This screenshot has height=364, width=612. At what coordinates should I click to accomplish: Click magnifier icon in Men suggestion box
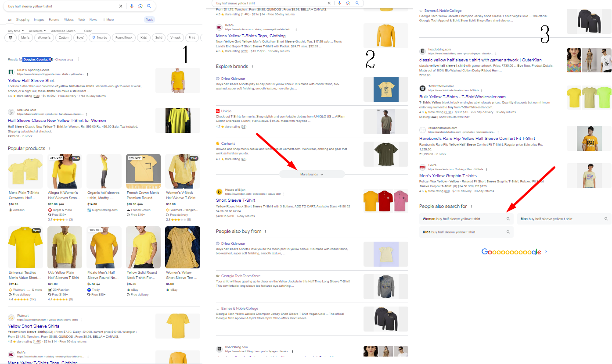tap(606, 219)
